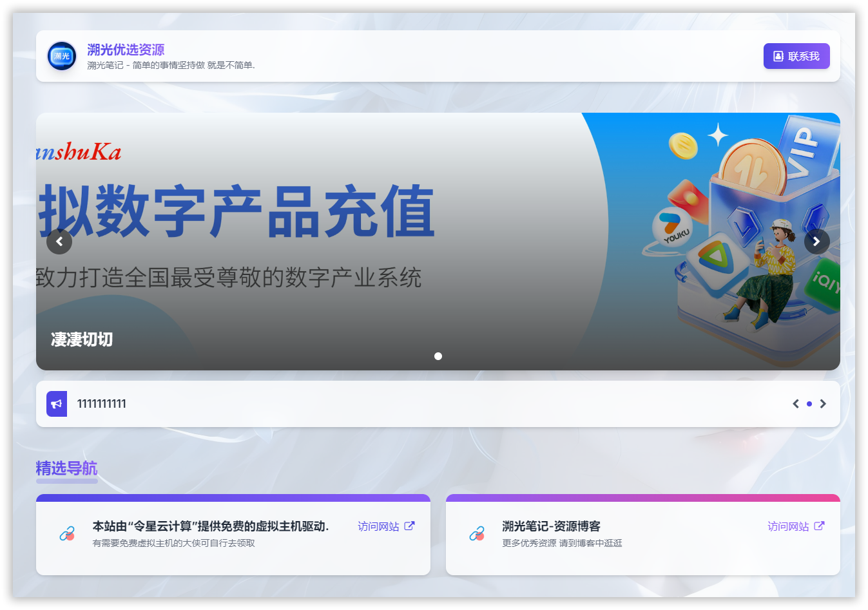Click announcement text 1111111111
This screenshot has height=610, width=868.
pos(102,404)
